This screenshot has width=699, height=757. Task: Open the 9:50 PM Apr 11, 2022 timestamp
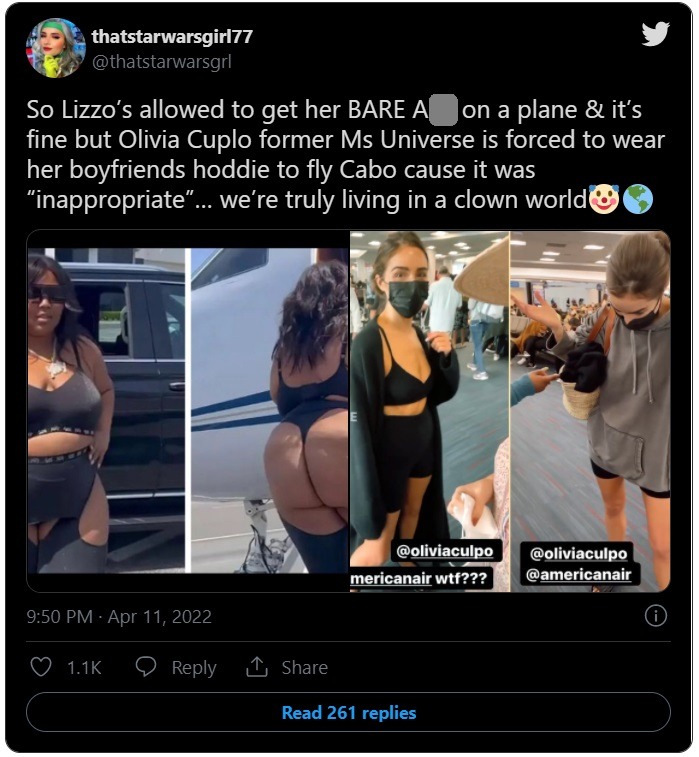[x=119, y=617]
